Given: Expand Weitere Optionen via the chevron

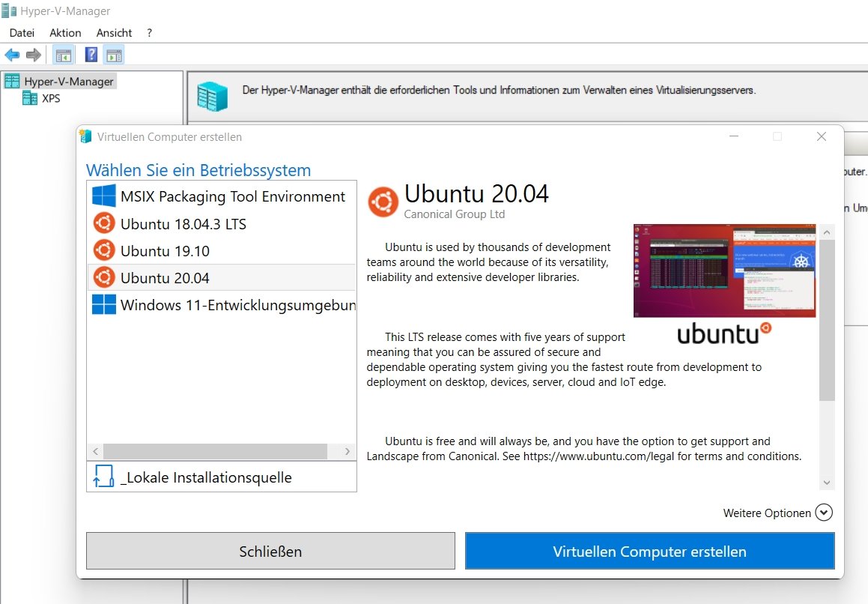Looking at the screenshot, I should click(x=824, y=513).
